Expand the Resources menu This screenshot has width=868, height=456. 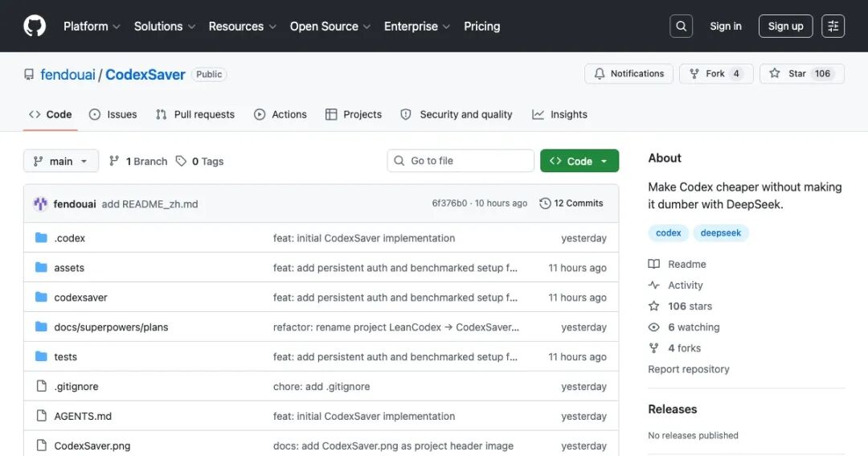tap(243, 26)
